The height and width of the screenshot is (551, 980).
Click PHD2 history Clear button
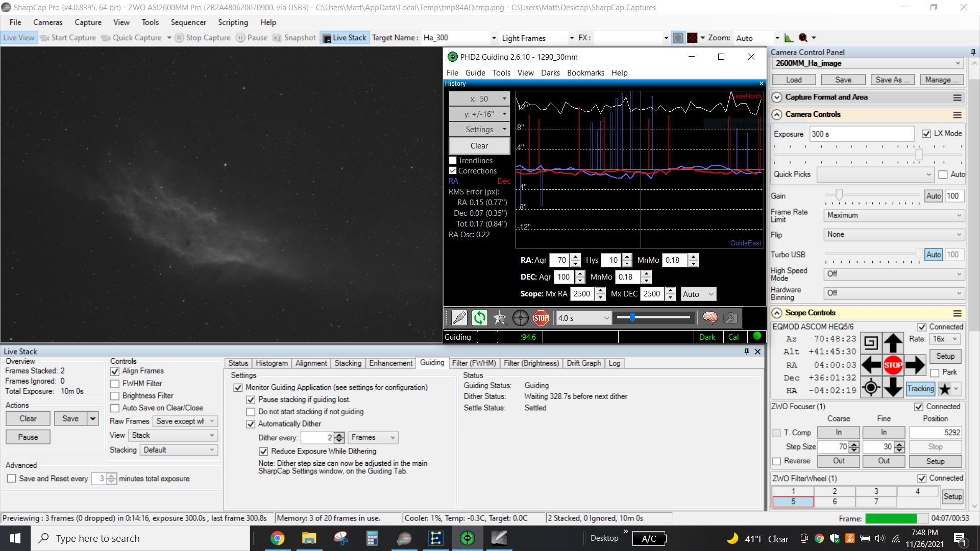point(479,146)
